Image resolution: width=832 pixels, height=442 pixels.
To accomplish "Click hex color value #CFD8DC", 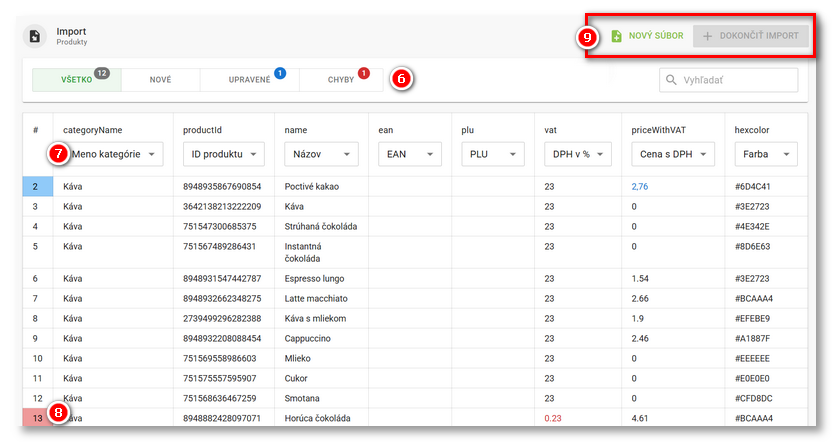I will 753,398.
